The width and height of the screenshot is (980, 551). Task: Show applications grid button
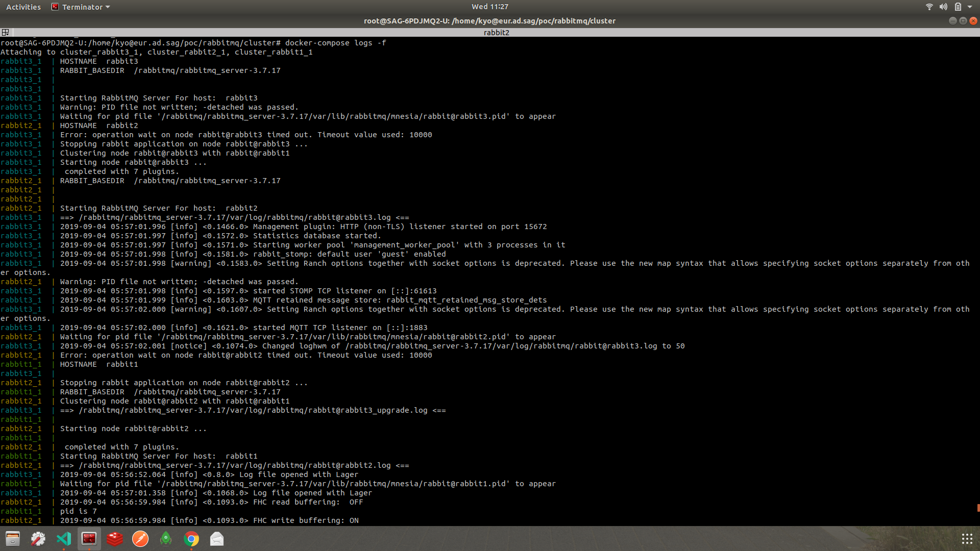(x=967, y=539)
